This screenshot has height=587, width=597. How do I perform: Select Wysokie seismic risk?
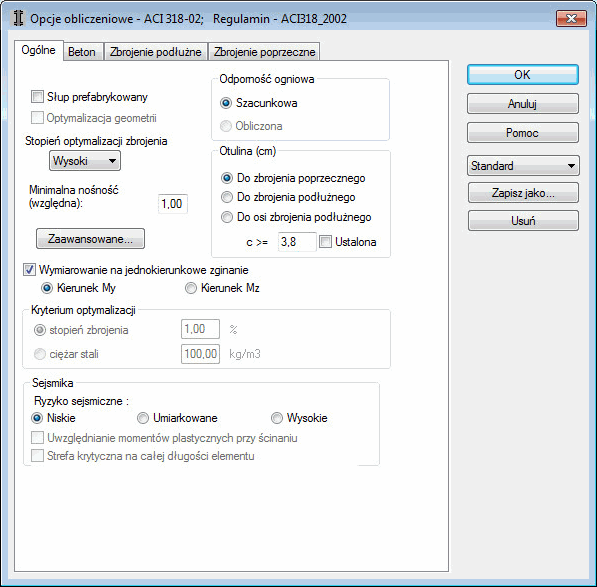tap(277, 418)
